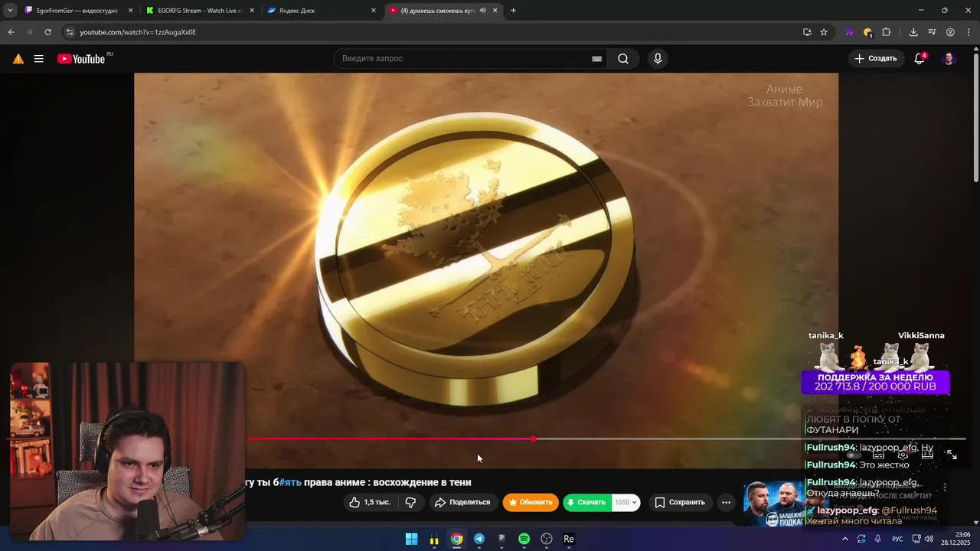Like the video with thumbs up

click(370, 502)
